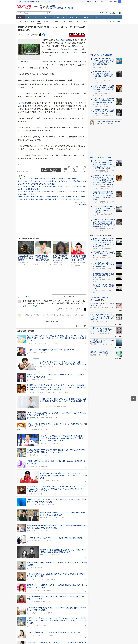Expand the first comment with もっと見る
The image size is (138, 644).
(x=33, y=306)
